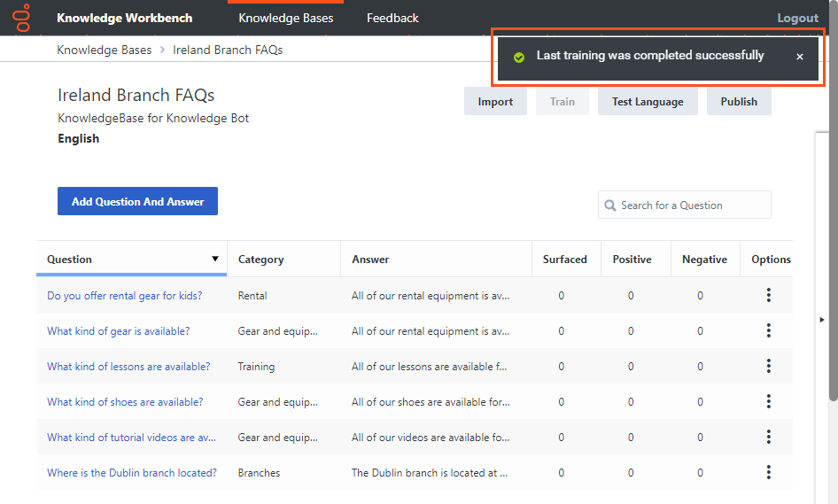838x504 pixels.
Task: Expand the right side panel arrow
Action: coord(822,320)
